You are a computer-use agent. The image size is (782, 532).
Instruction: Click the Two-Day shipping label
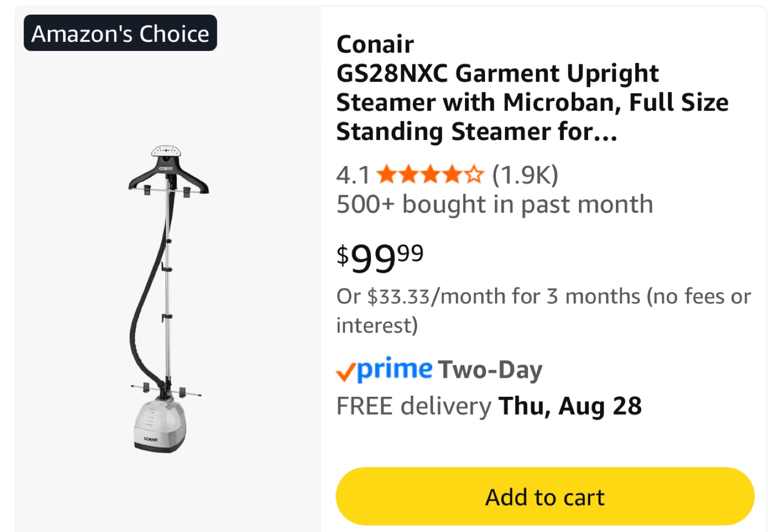490,370
